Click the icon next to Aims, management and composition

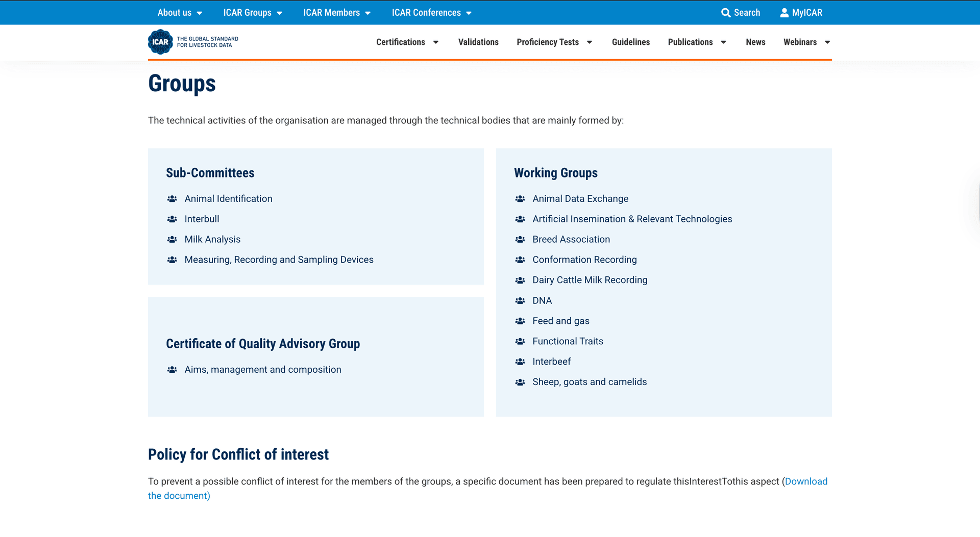tap(172, 369)
